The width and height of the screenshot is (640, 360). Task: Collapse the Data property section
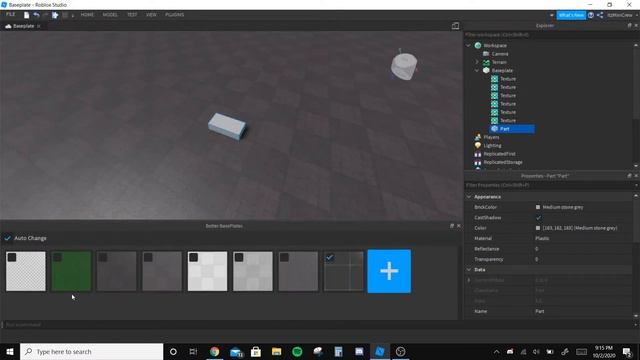pyautogui.click(x=469, y=270)
